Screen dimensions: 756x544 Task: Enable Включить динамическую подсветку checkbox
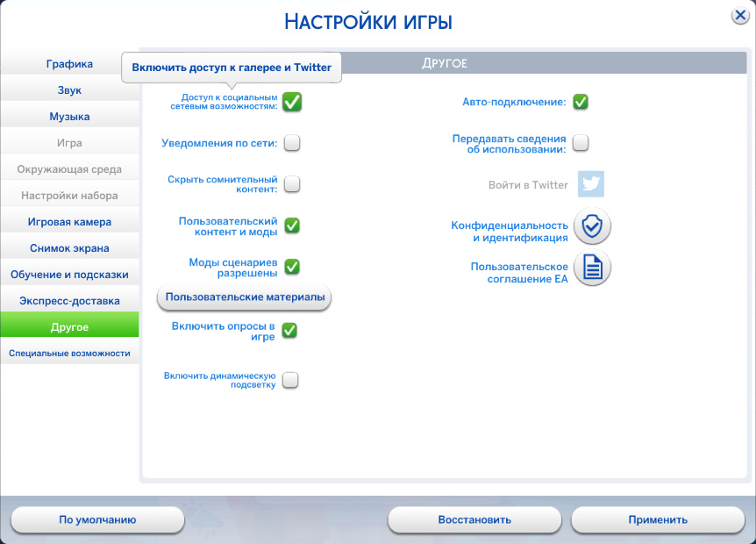(290, 380)
